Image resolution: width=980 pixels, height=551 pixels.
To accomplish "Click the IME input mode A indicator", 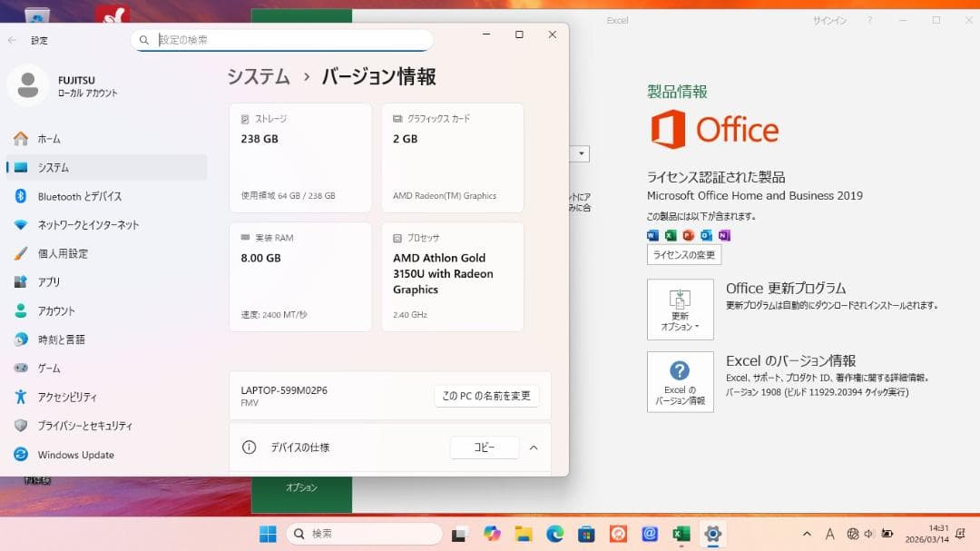I will click(x=829, y=534).
